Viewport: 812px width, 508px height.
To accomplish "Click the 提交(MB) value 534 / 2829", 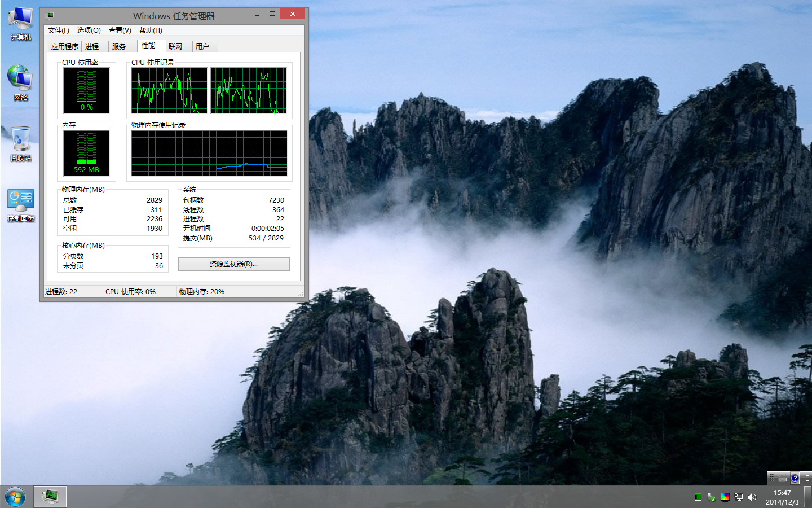I will click(266, 238).
